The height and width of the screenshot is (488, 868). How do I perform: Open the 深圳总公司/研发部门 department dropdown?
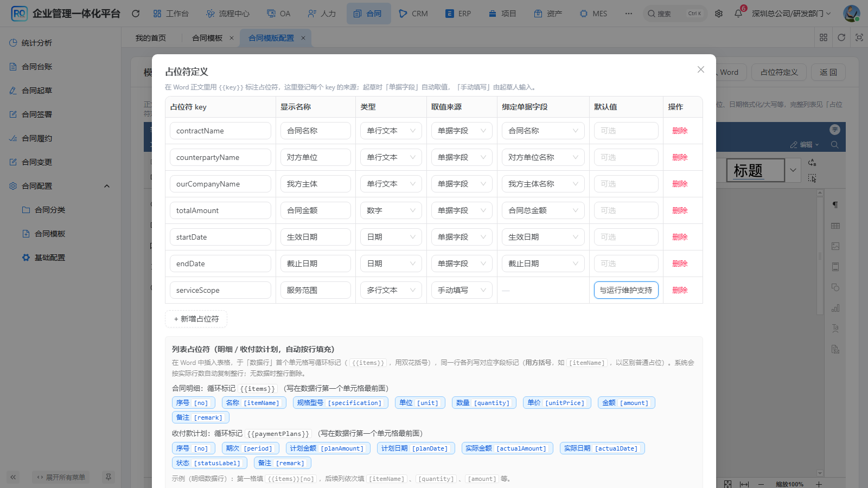[792, 14]
